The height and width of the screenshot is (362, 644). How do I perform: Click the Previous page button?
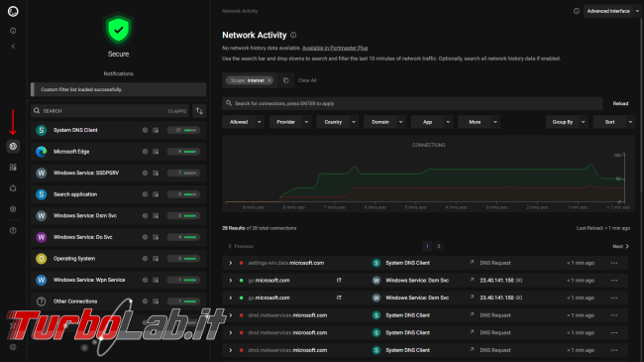(x=241, y=246)
